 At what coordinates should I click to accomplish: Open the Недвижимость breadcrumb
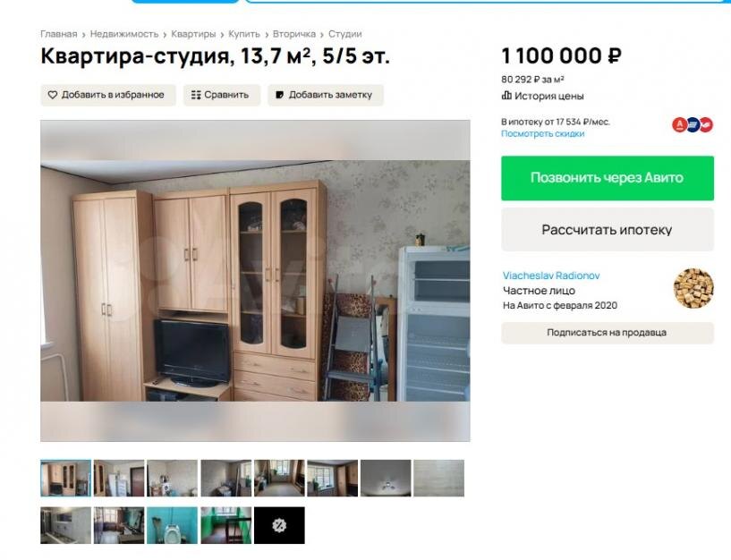[x=124, y=34]
